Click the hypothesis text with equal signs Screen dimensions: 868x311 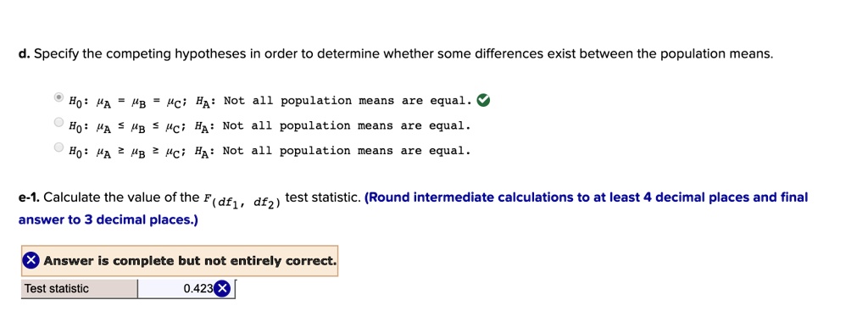tap(270, 101)
